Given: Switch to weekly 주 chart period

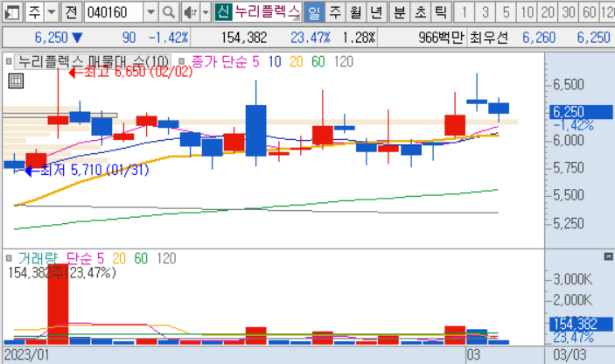Looking at the screenshot, I should [335, 12].
